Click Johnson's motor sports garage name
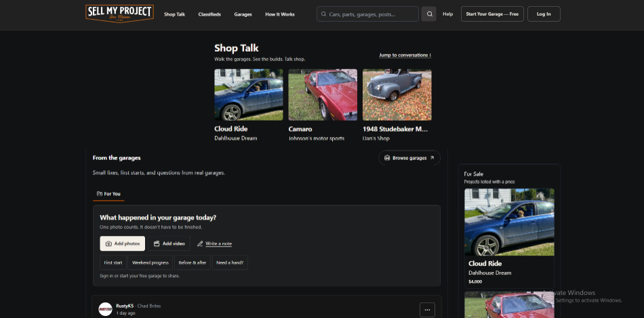 (x=317, y=138)
